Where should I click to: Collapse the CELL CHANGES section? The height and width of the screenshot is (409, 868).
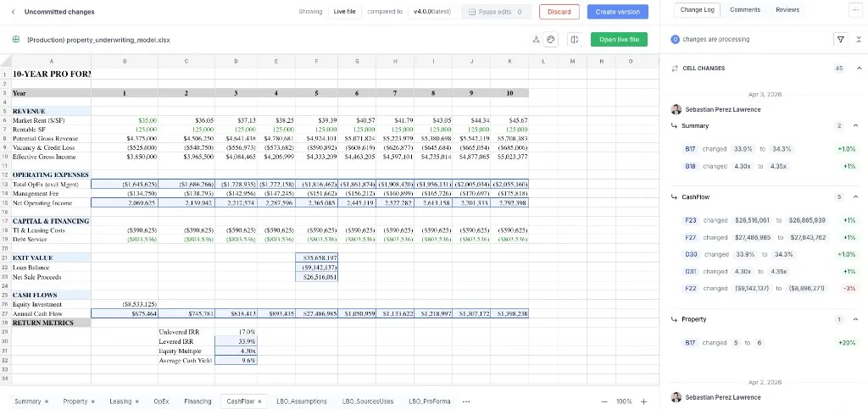(860, 69)
